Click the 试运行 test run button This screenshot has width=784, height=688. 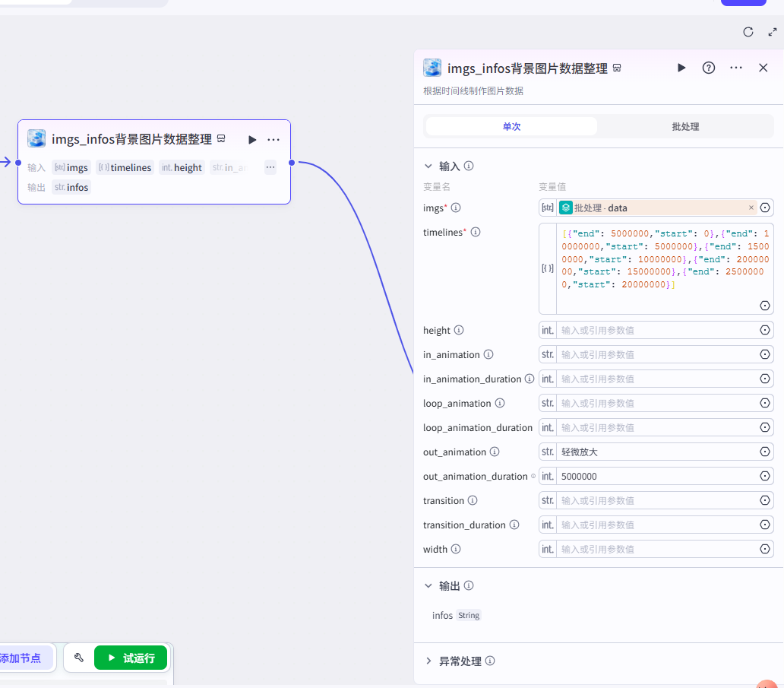click(x=131, y=658)
